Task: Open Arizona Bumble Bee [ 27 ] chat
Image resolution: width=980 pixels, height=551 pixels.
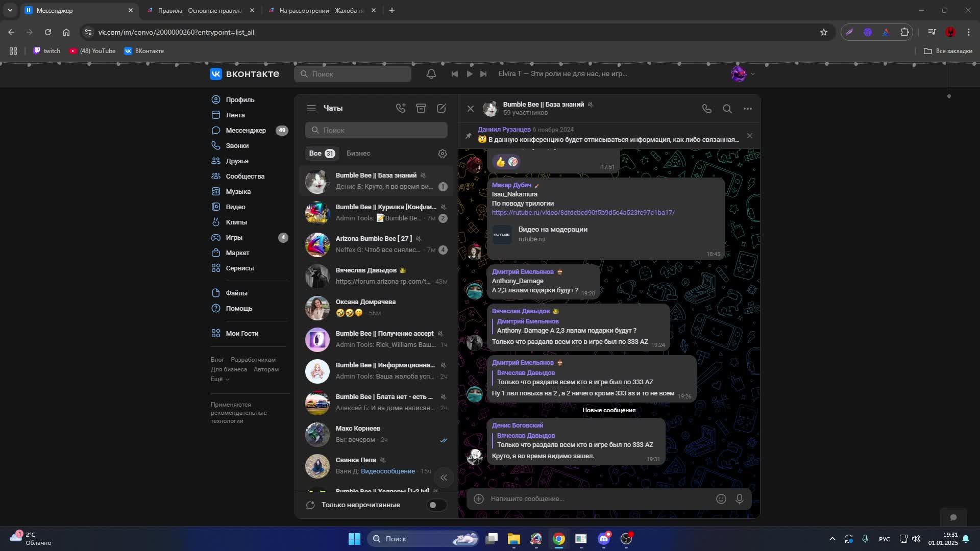Action: (x=376, y=244)
